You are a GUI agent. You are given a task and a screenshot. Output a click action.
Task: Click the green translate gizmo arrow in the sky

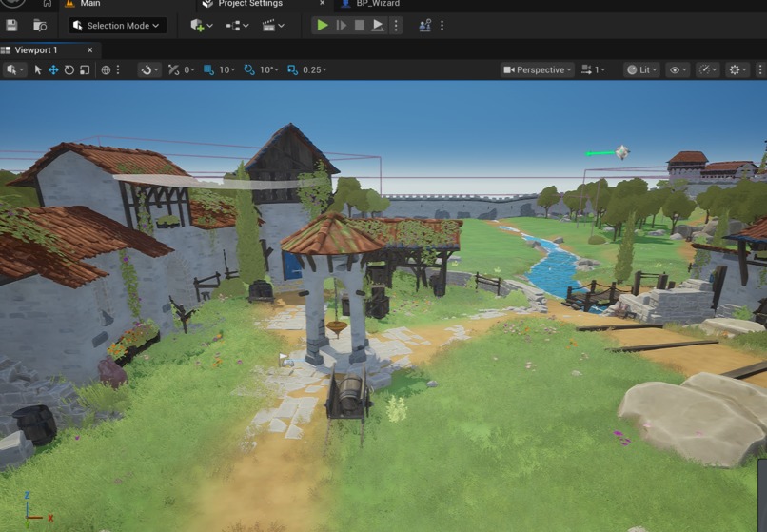[600, 153]
